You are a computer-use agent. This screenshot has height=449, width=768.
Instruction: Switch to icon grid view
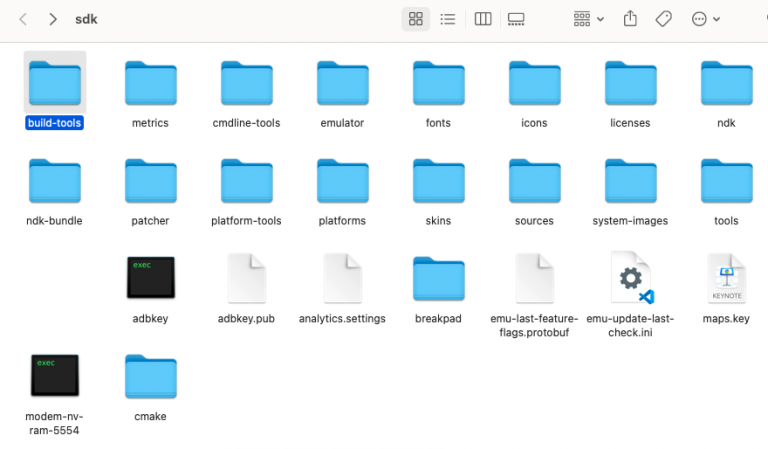point(416,19)
